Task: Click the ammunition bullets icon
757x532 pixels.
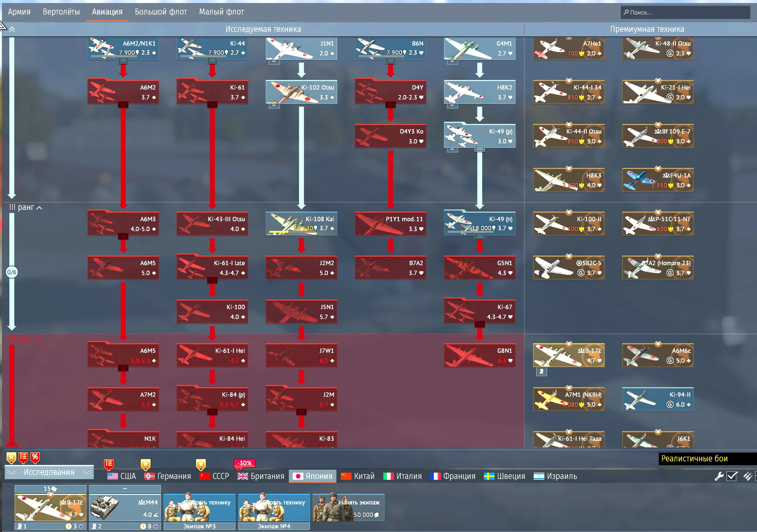Action: (747, 476)
